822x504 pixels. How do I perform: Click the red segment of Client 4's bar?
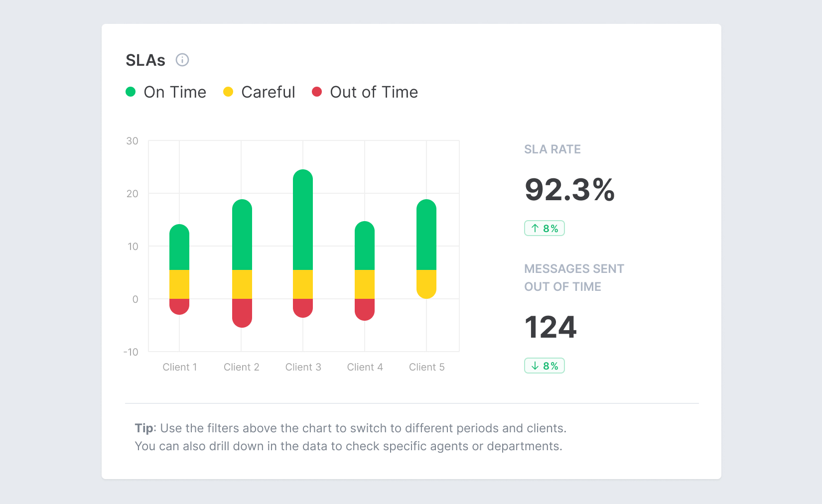point(365,309)
